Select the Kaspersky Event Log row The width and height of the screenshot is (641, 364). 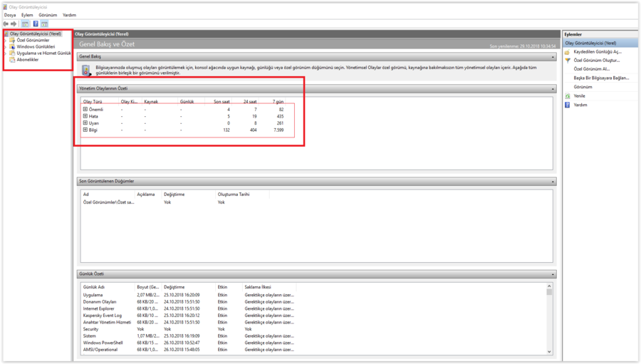pyautogui.click(x=189, y=316)
